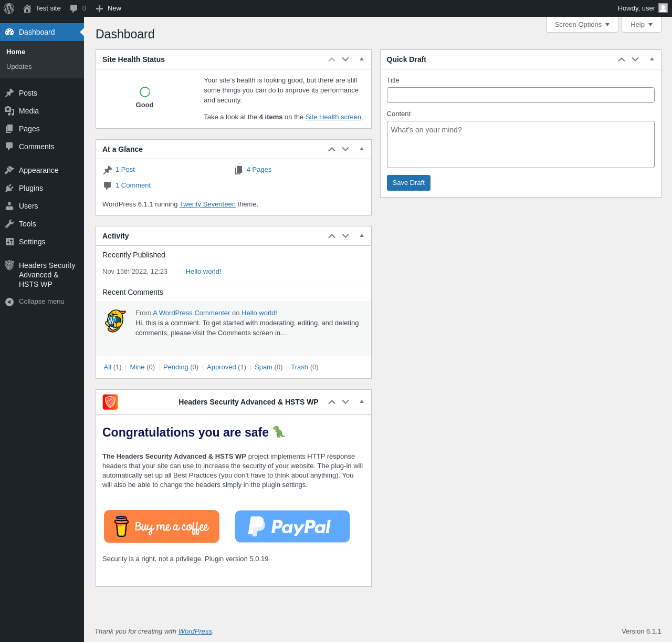Image resolution: width=672 pixels, height=642 pixels.
Task: Move Quick Draft widget up
Action: pos(622,59)
